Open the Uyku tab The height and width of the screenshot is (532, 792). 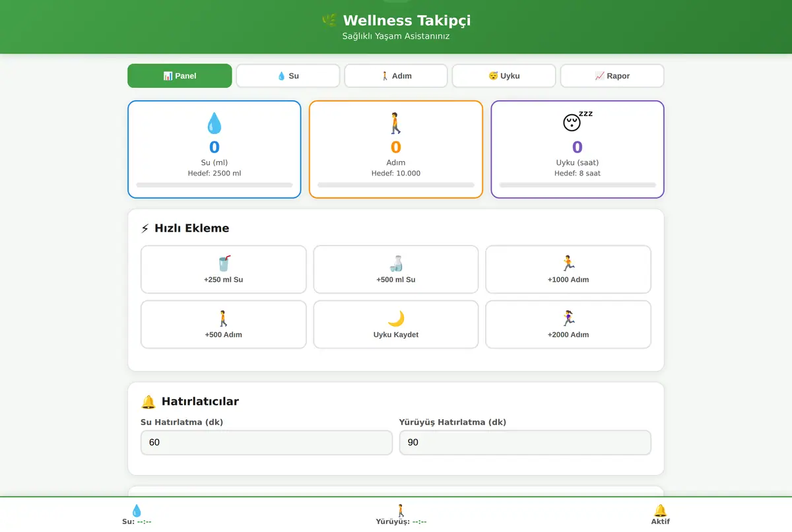[x=504, y=76]
